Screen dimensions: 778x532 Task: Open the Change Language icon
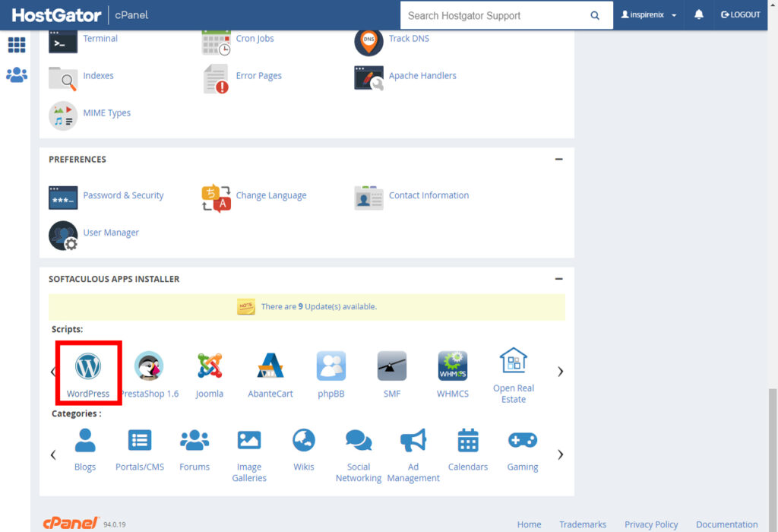pyautogui.click(x=216, y=198)
